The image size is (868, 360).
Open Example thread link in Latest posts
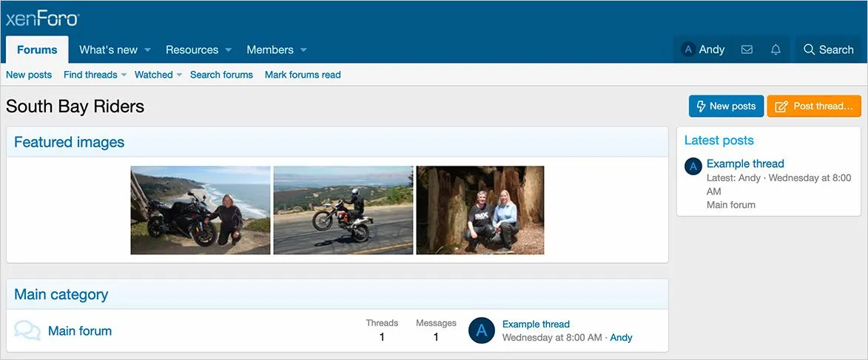745,163
